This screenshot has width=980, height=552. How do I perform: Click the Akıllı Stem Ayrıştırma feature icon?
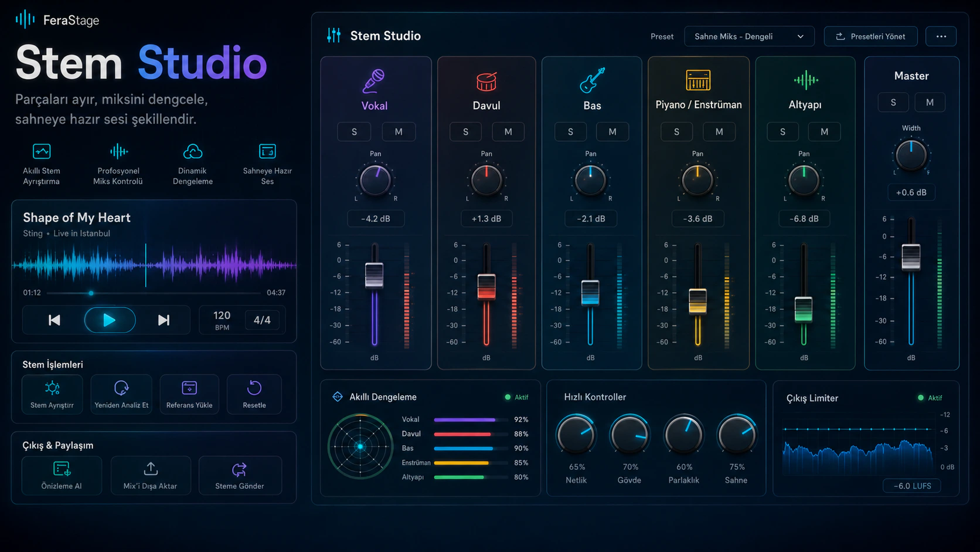pos(42,151)
